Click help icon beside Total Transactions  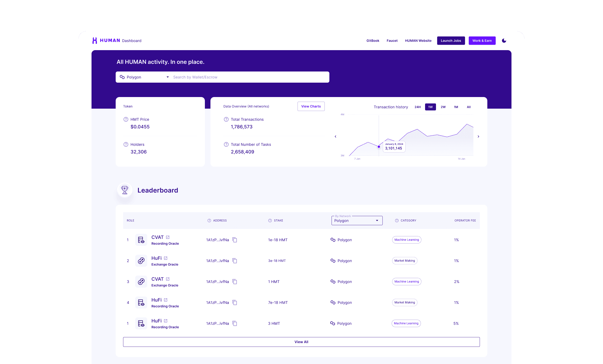click(226, 119)
